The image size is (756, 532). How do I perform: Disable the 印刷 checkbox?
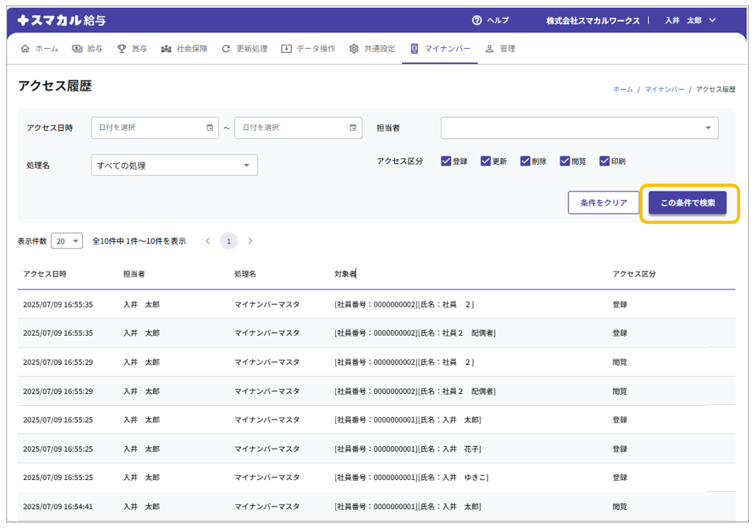(x=605, y=161)
